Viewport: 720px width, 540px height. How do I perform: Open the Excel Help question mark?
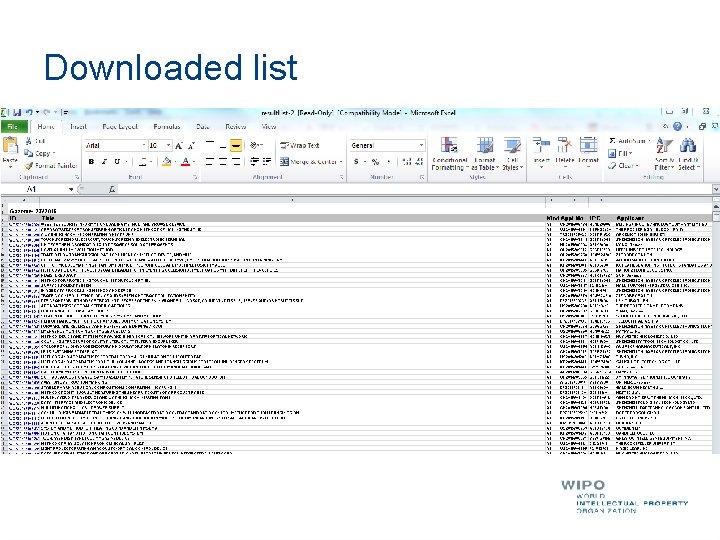tap(677, 126)
